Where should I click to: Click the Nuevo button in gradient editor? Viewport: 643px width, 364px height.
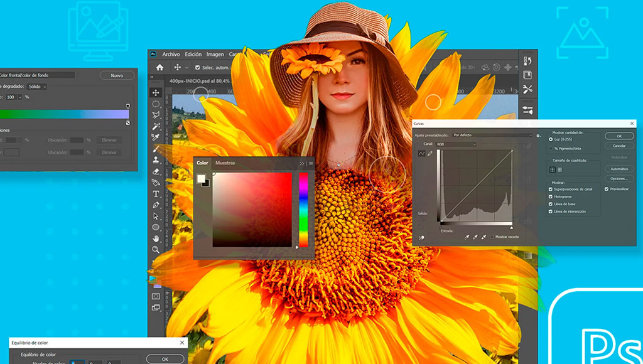point(117,75)
